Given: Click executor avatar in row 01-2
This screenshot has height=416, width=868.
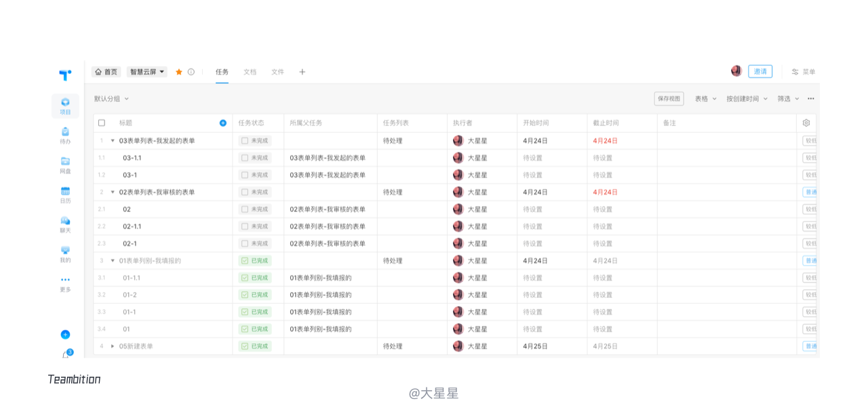Looking at the screenshot, I should tap(458, 295).
